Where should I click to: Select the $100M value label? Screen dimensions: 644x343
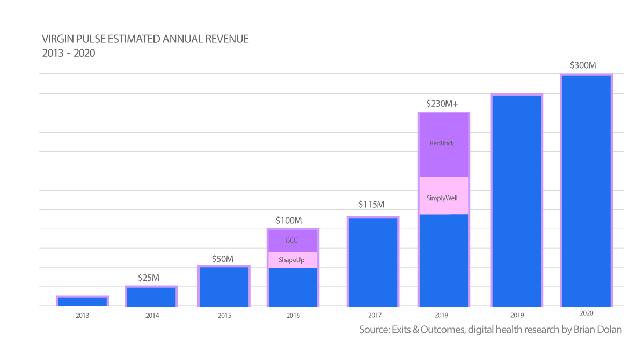tap(289, 221)
